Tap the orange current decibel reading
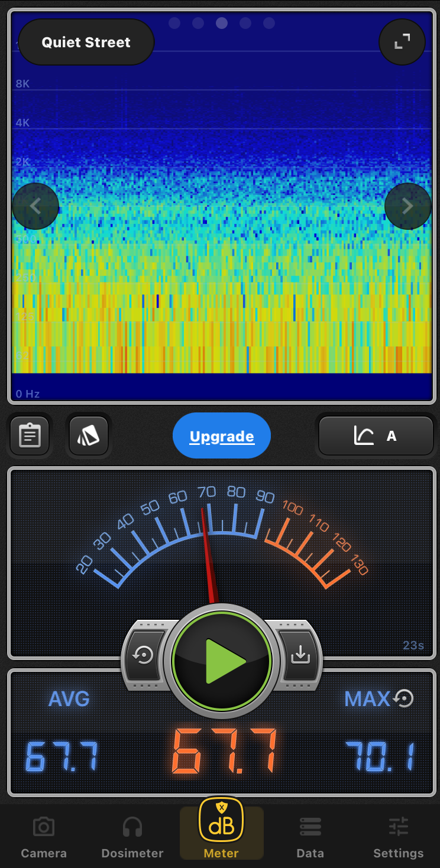Screen dimensions: 440x868 click(224, 752)
